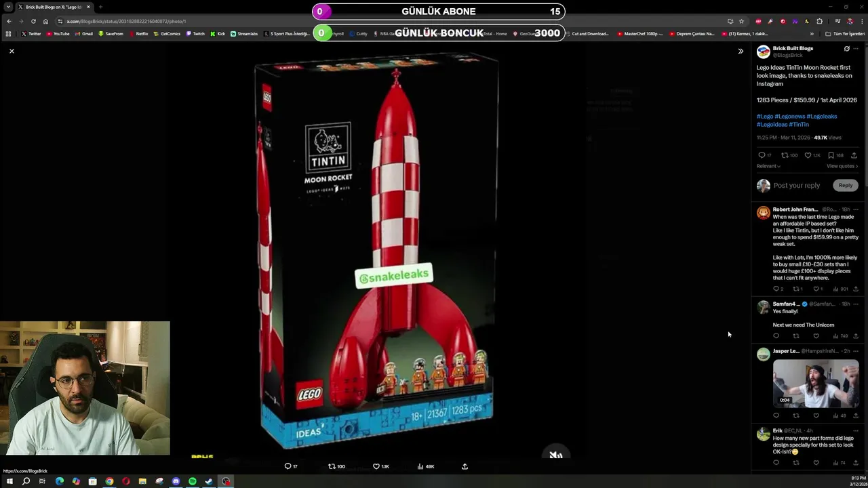The height and width of the screenshot is (488, 868).
Task: Click the LEGO Tintin Moon Rocket image
Action: pos(376,252)
